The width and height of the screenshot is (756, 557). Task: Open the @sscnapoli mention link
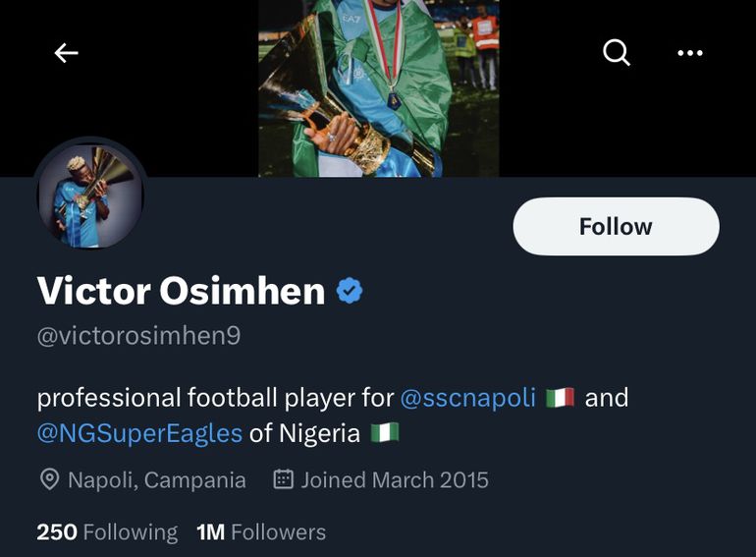(468, 398)
